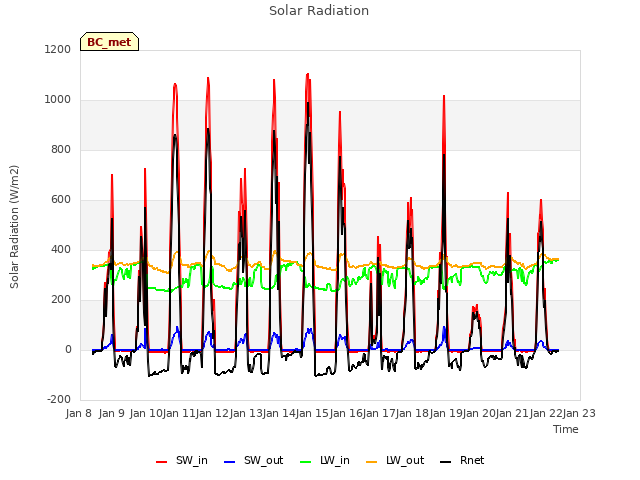Toggle the LW_out legend entry
The height and width of the screenshot is (480, 640).
395,460
